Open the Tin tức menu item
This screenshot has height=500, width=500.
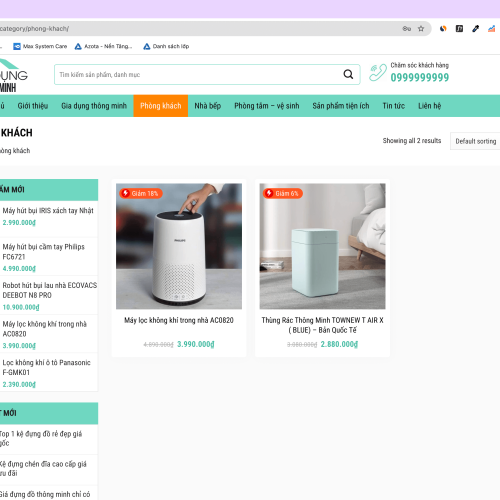393,106
